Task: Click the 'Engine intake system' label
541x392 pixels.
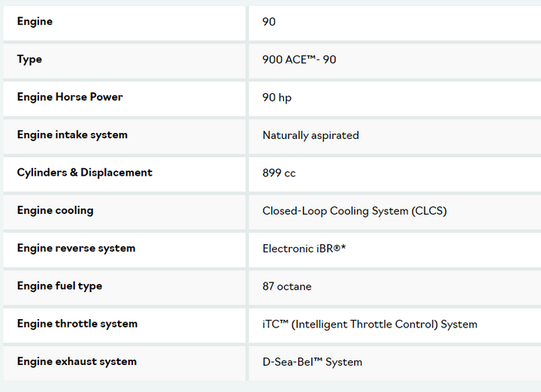Action: 72,135
